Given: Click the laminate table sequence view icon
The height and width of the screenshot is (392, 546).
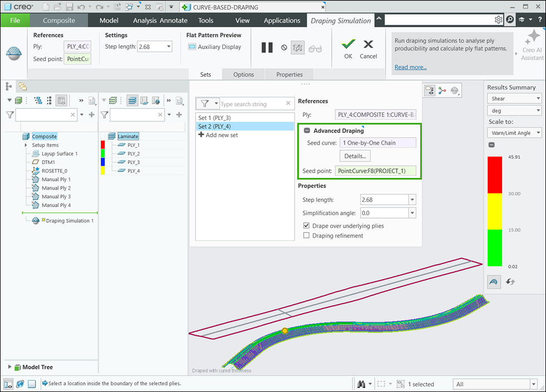Looking at the screenshot, I should click(144, 101).
